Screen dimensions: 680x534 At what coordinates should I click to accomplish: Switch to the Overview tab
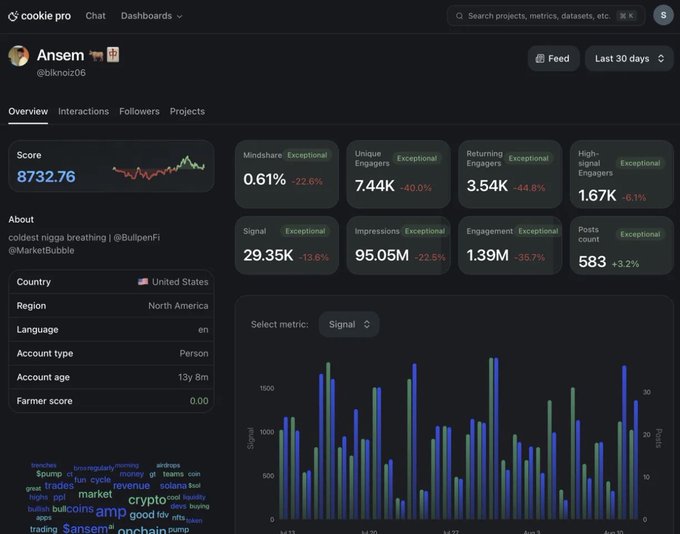coord(28,111)
